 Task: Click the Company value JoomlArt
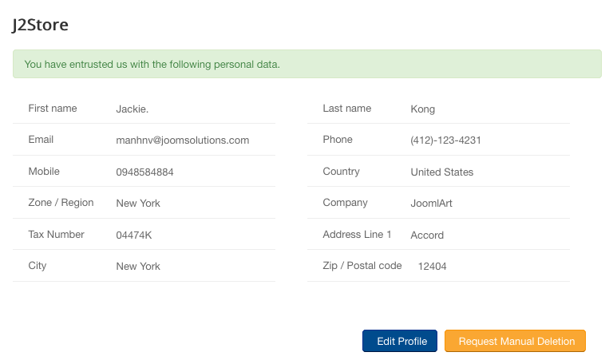431,204
